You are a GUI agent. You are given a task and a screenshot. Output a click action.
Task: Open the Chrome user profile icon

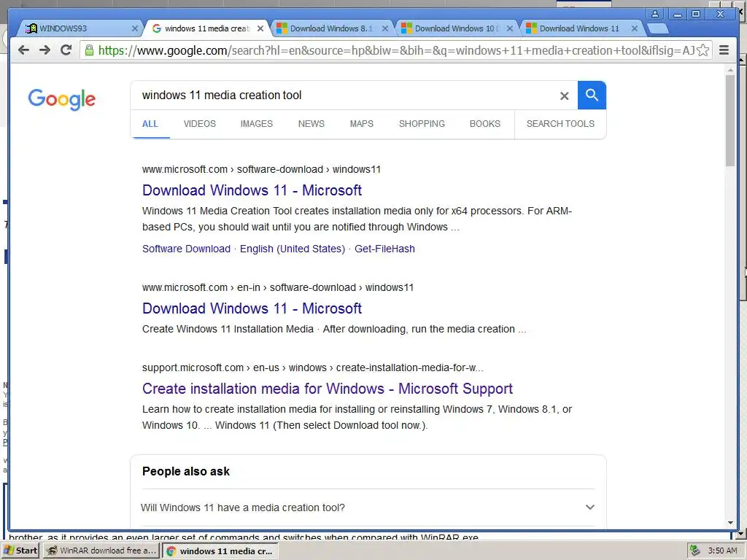[x=655, y=14]
